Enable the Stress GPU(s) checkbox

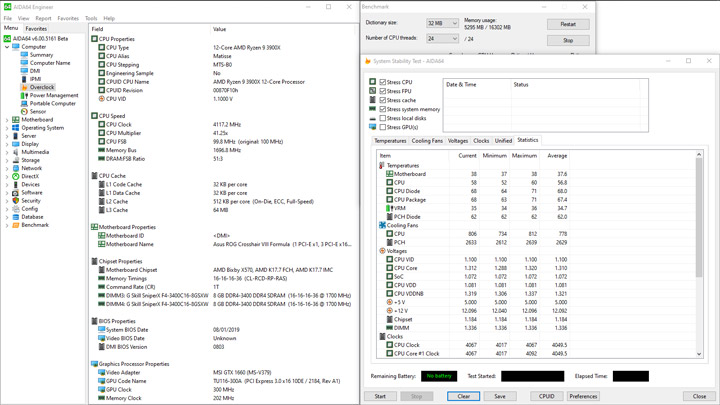pyautogui.click(x=382, y=127)
